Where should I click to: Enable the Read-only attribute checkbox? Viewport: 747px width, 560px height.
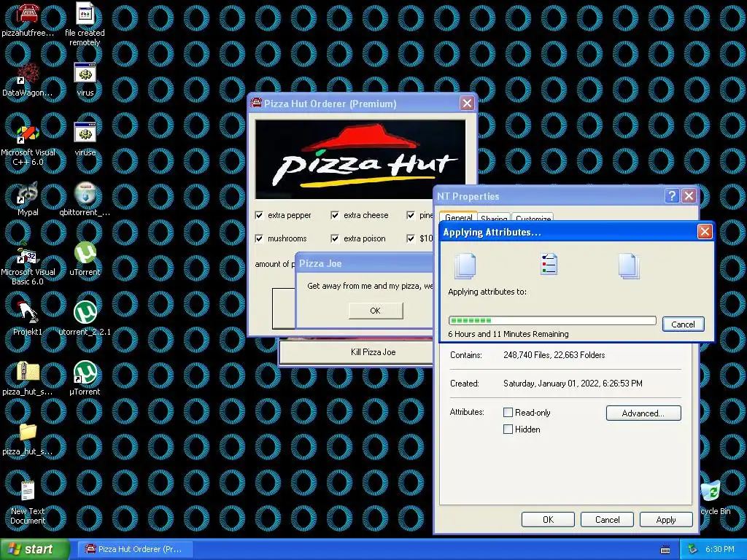508,413
